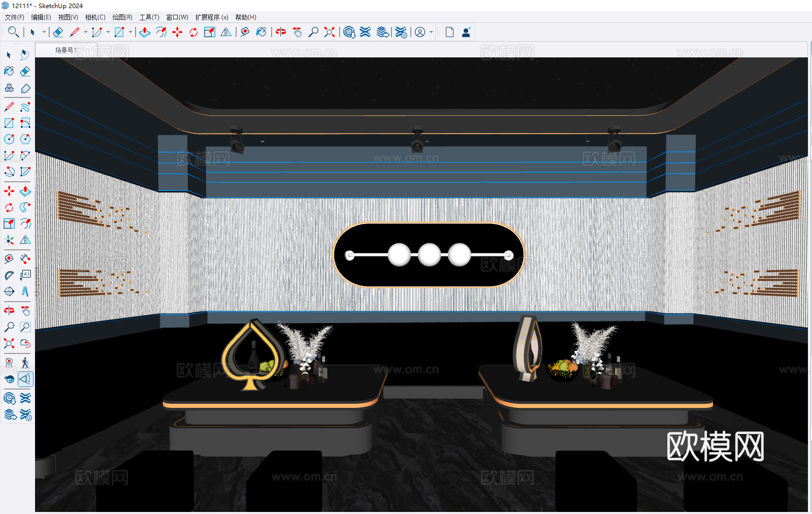The image size is (812, 514).
Task: Select the Position Camera tool in left palette
Action: point(9,363)
